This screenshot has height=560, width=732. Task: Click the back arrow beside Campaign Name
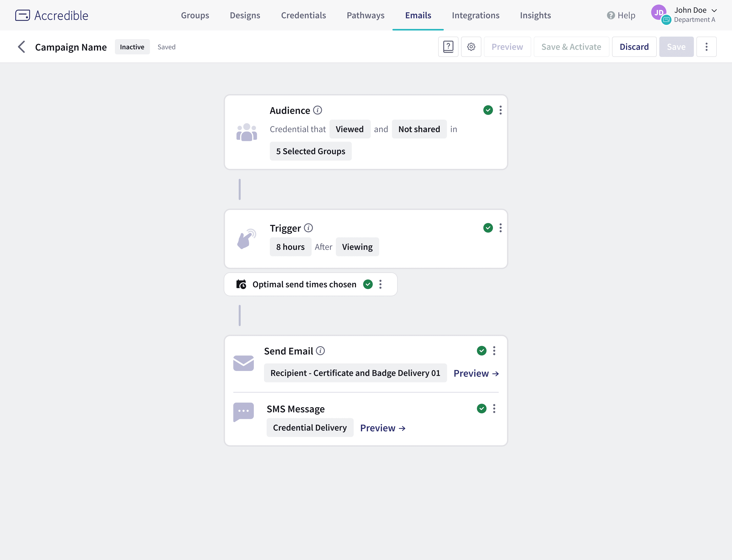pos(22,47)
